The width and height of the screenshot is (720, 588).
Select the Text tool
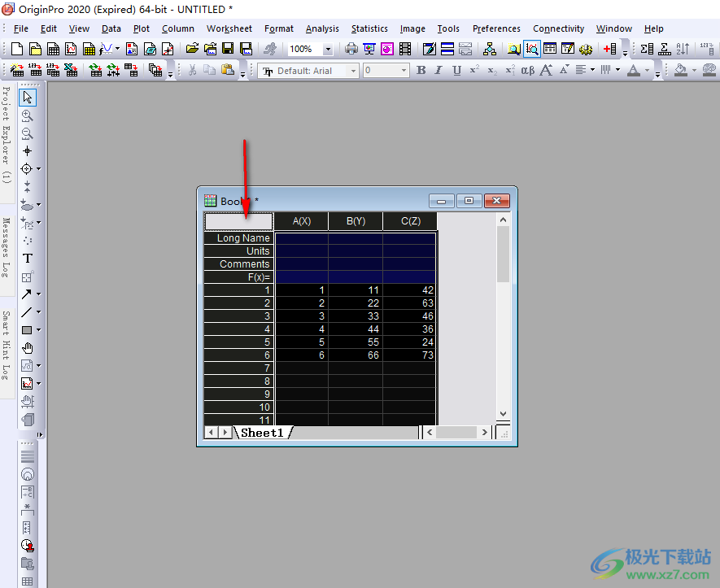[27, 259]
